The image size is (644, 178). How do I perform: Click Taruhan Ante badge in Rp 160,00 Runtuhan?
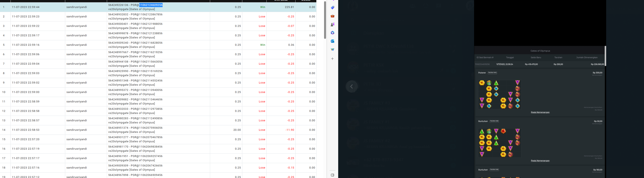click(494, 170)
